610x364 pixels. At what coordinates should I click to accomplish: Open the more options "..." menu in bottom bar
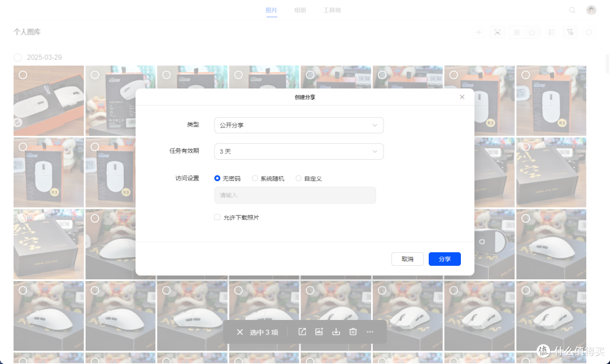[370, 332]
